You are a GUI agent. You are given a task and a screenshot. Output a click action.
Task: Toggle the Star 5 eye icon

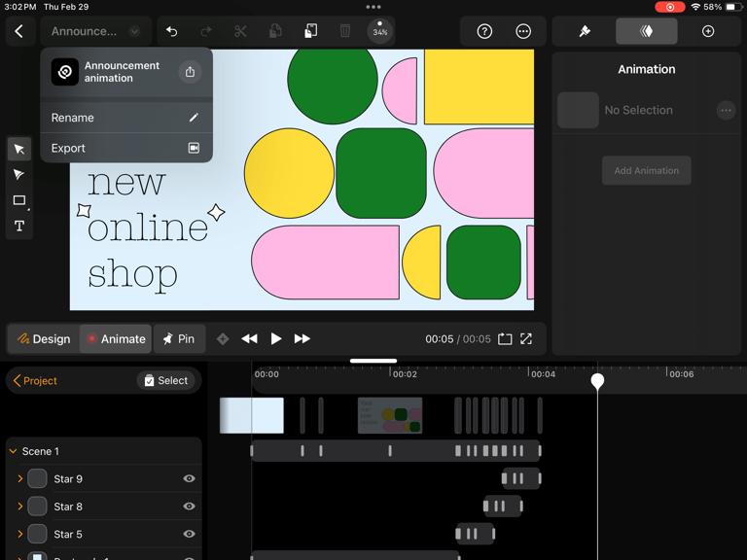[189, 534]
